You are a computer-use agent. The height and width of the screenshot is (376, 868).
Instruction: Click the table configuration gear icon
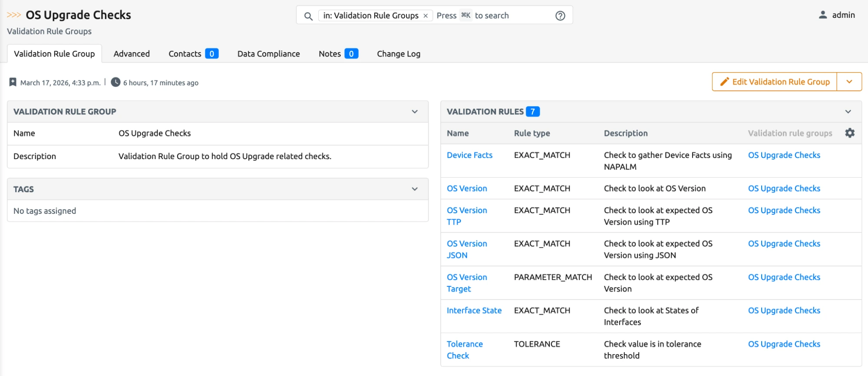[849, 133]
